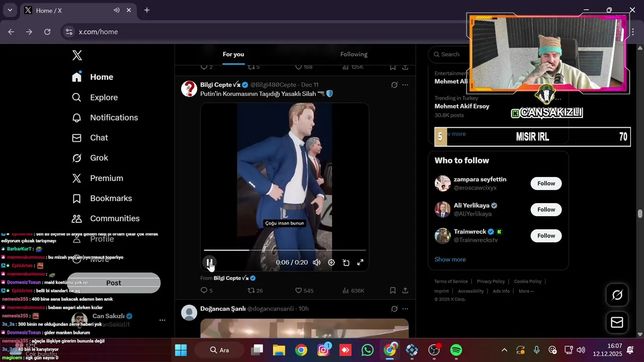Open the floating Messages envelope button
Screen dimensions: 644x362
[617, 322]
